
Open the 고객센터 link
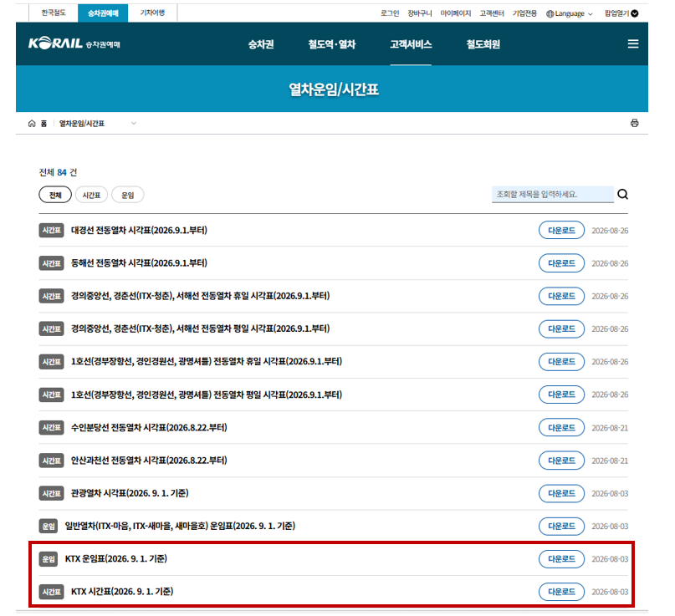click(x=492, y=13)
